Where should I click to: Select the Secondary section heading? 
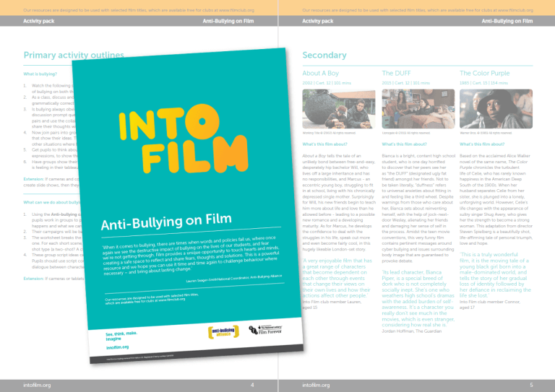click(325, 55)
